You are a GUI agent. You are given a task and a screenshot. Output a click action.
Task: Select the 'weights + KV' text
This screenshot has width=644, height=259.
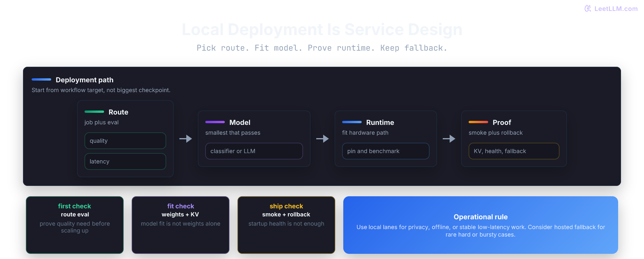tap(180, 214)
